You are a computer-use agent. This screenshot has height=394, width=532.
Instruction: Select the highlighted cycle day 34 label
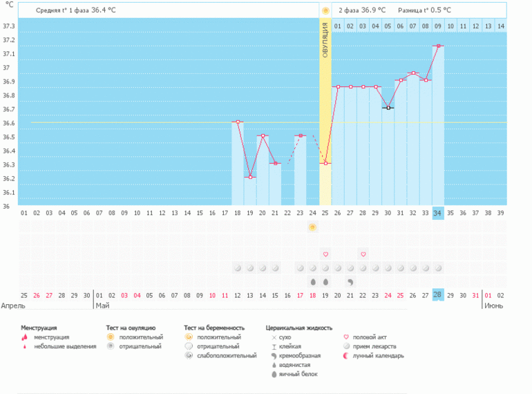(438, 214)
